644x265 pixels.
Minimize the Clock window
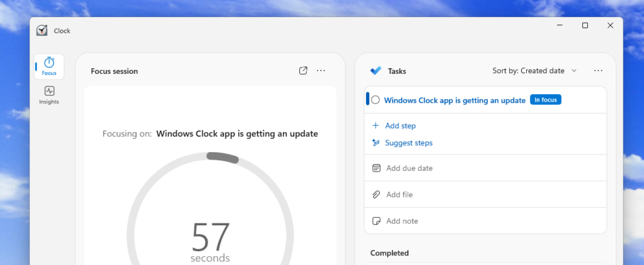pyautogui.click(x=560, y=25)
